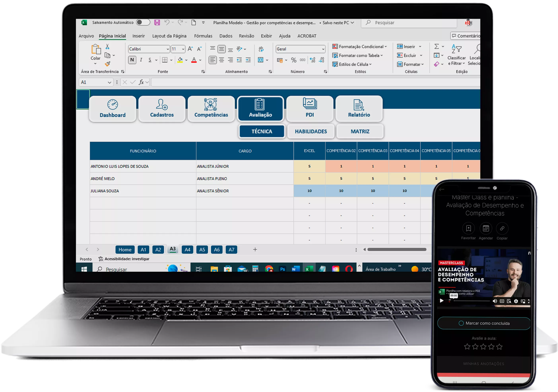
Task: Click video progress bar on phone player
Action: 472,301
